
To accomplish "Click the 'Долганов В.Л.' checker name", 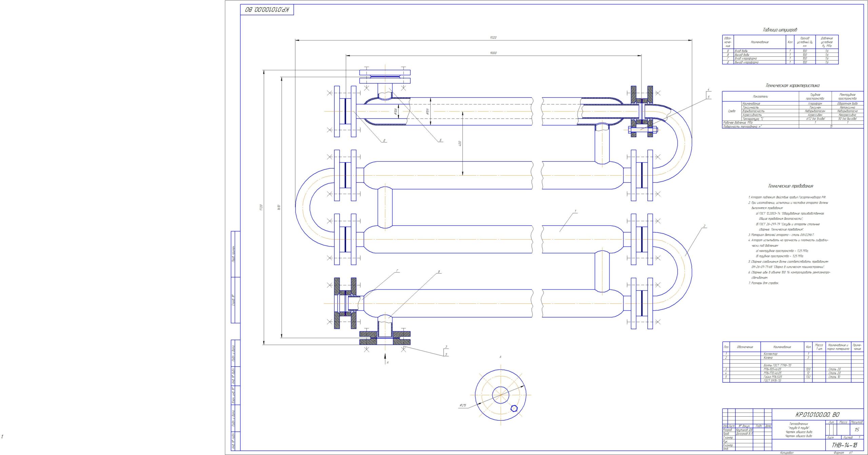I will (744, 434).
